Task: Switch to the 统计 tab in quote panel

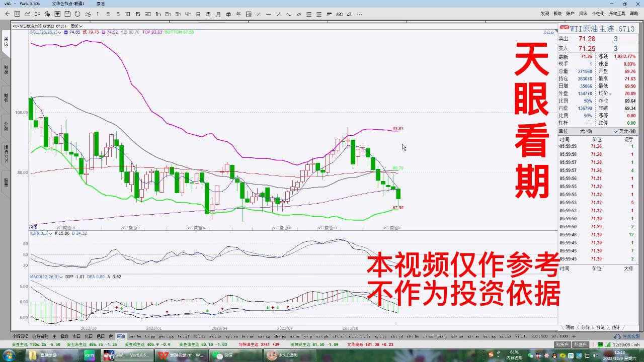Action: (616, 327)
